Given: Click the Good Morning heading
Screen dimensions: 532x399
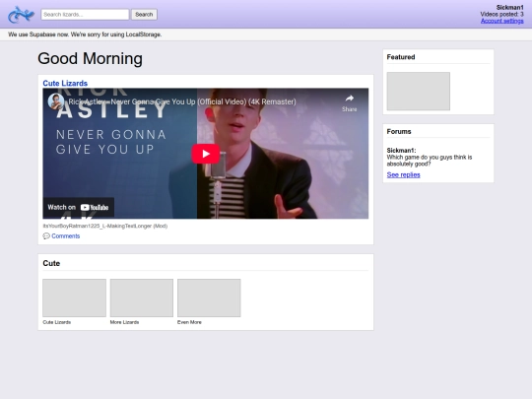Looking at the screenshot, I should 91,58.
